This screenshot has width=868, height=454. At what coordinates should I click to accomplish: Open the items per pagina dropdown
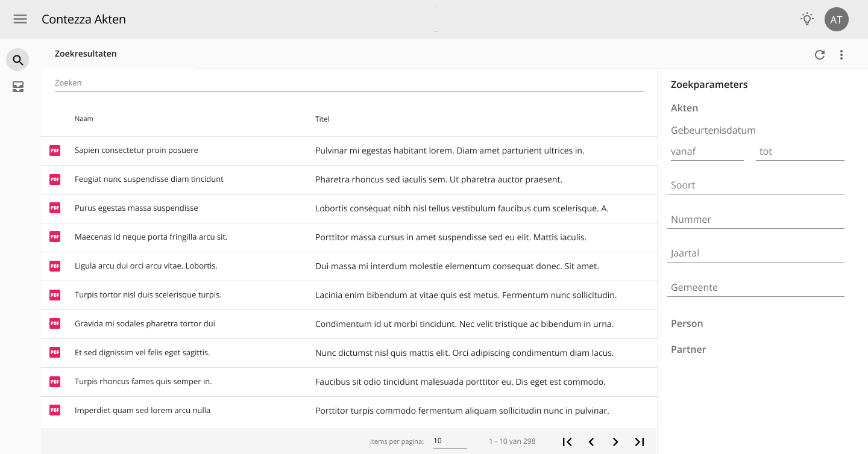click(450, 441)
